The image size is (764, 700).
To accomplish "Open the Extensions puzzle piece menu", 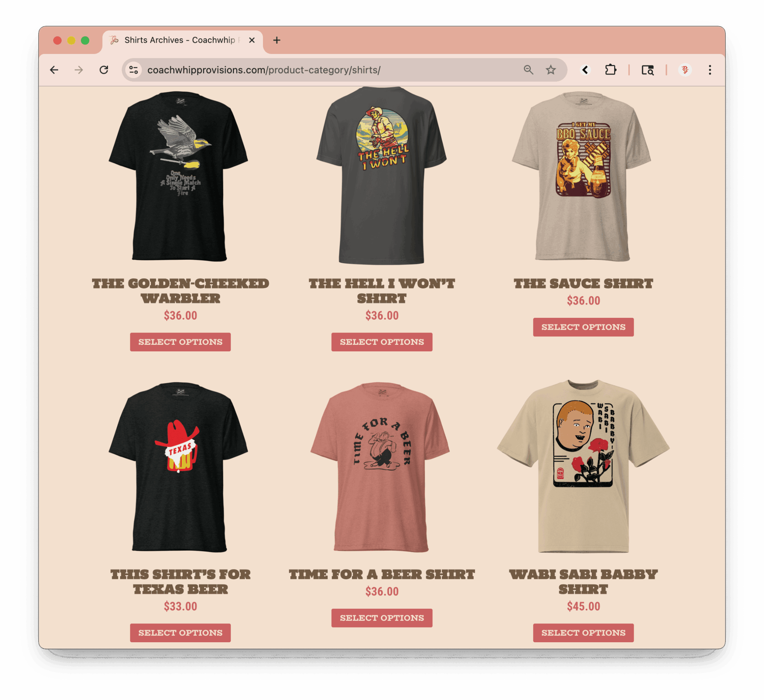I will (x=611, y=70).
